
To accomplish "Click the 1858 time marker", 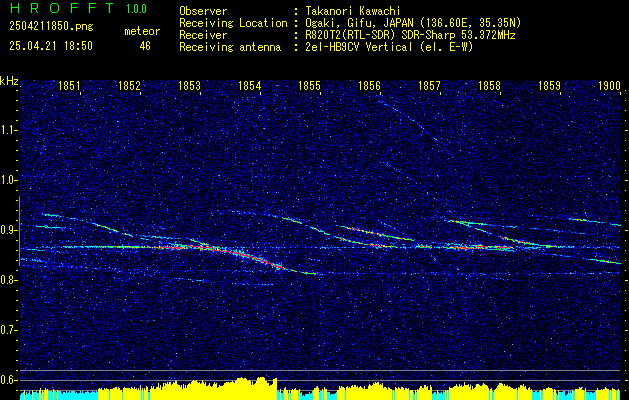I will click(490, 86).
